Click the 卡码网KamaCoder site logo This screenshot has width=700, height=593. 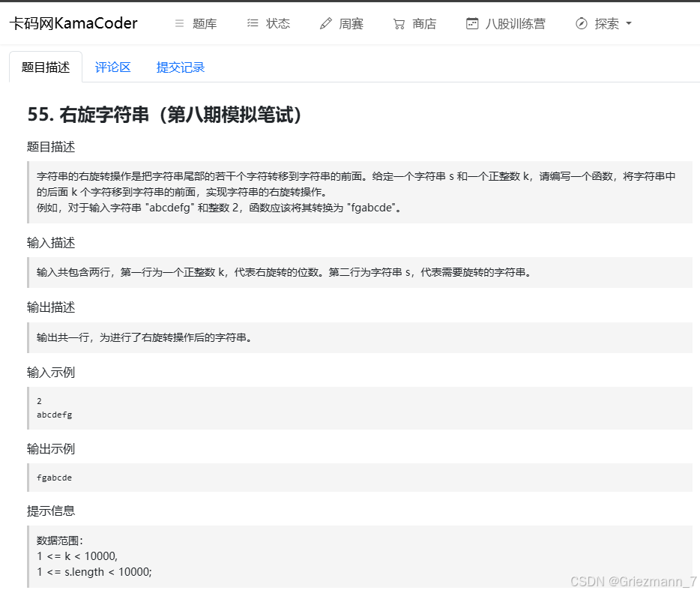point(73,23)
